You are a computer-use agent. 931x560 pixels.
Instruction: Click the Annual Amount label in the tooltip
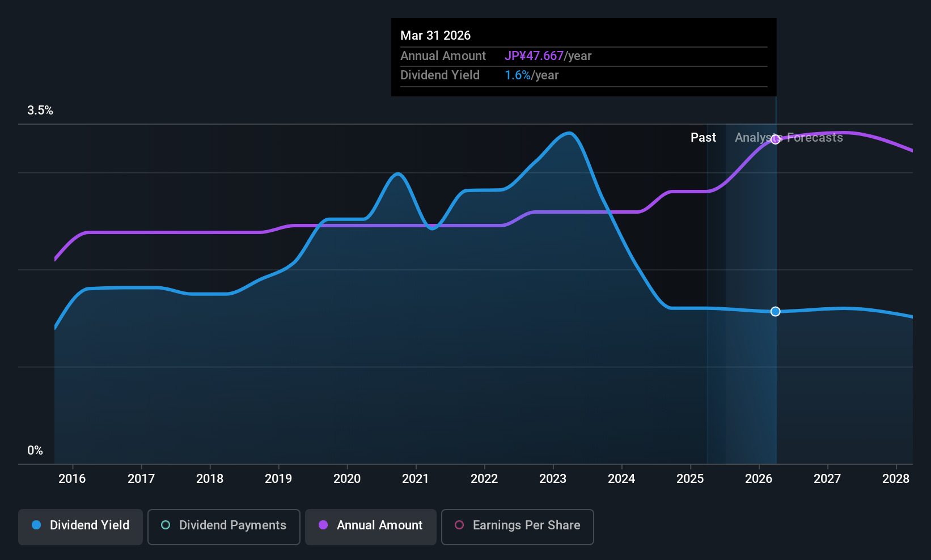pyautogui.click(x=443, y=56)
